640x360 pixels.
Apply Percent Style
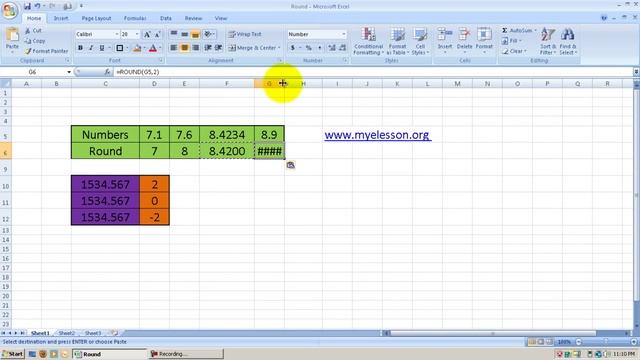[x=309, y=48]
